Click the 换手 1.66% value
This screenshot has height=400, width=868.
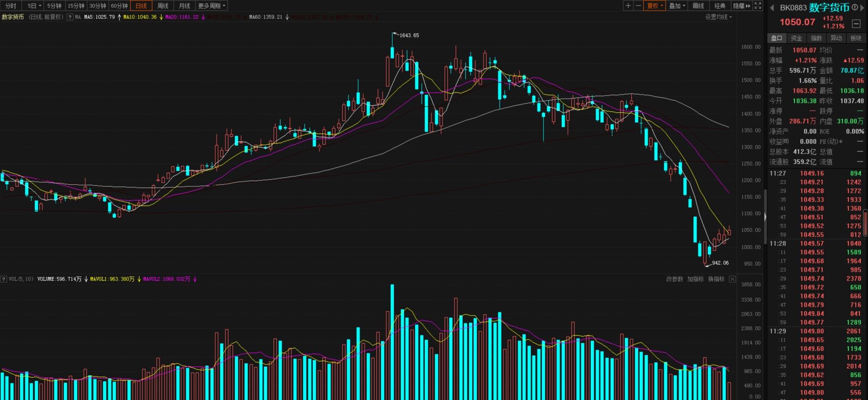click(808, 81)
